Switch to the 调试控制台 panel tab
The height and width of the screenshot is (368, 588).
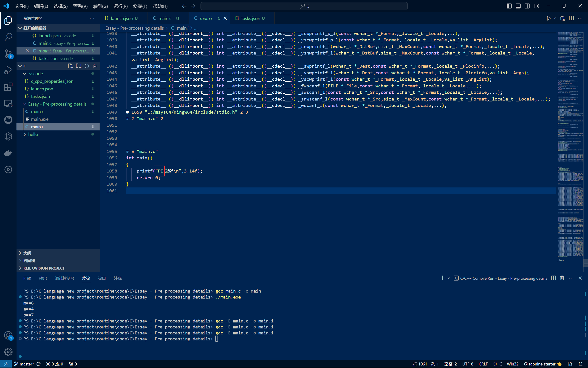(x=65, y=278)
